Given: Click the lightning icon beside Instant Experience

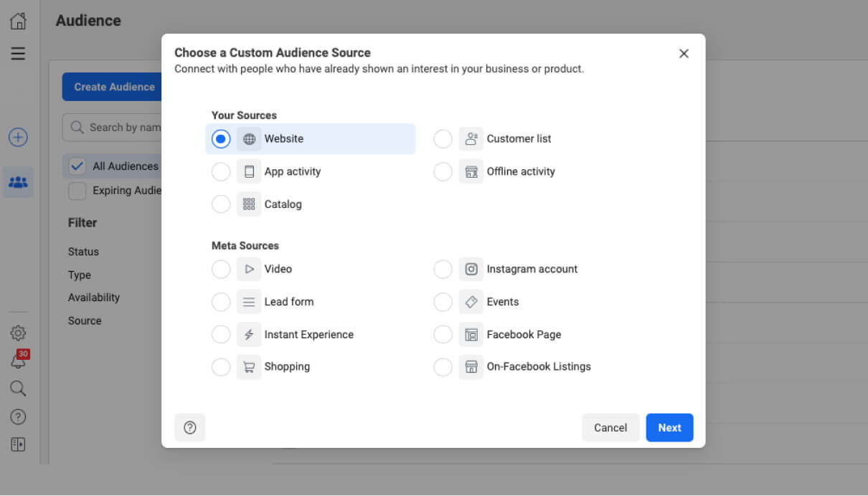Looking at the screenshot, I should pyautogui.click(x=249, y=335).
